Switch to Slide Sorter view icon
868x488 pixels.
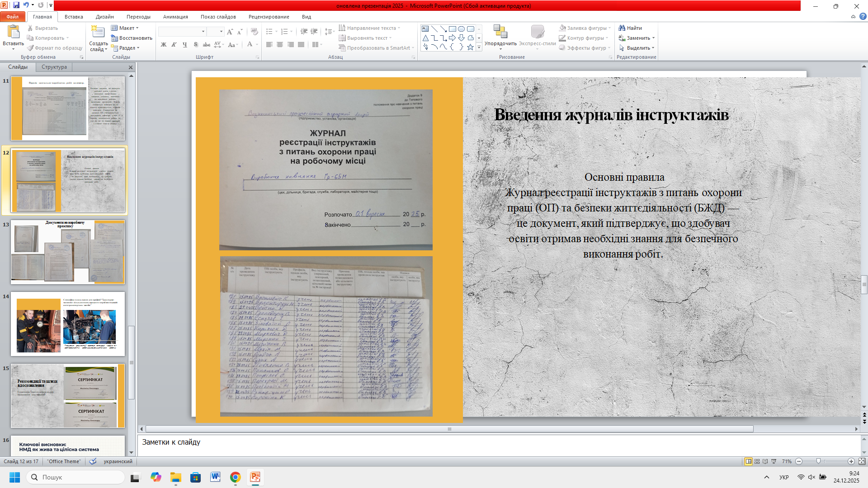pos(757,461)
